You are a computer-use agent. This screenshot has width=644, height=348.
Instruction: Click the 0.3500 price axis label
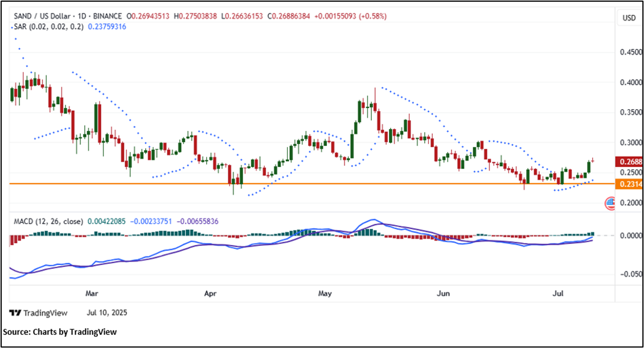631,113
